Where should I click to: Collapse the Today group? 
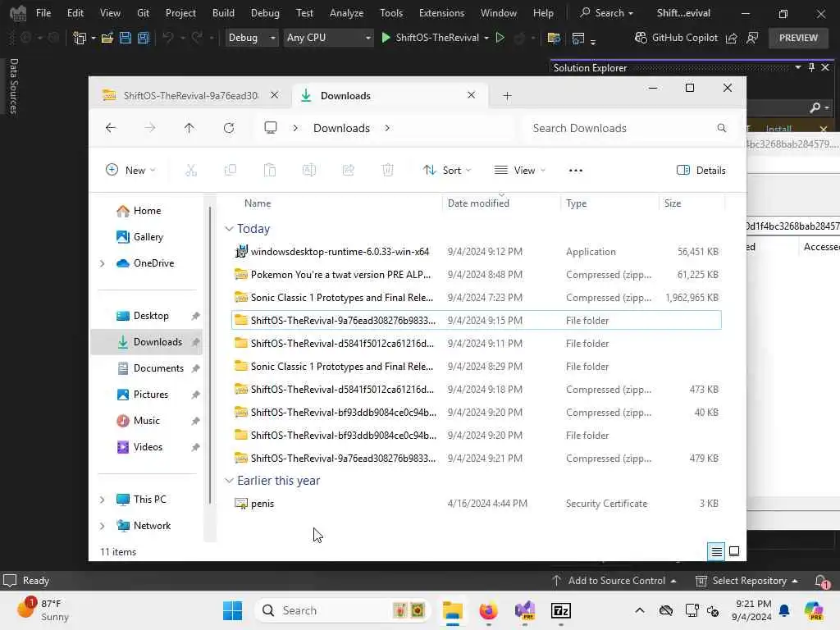coord(230,229)
